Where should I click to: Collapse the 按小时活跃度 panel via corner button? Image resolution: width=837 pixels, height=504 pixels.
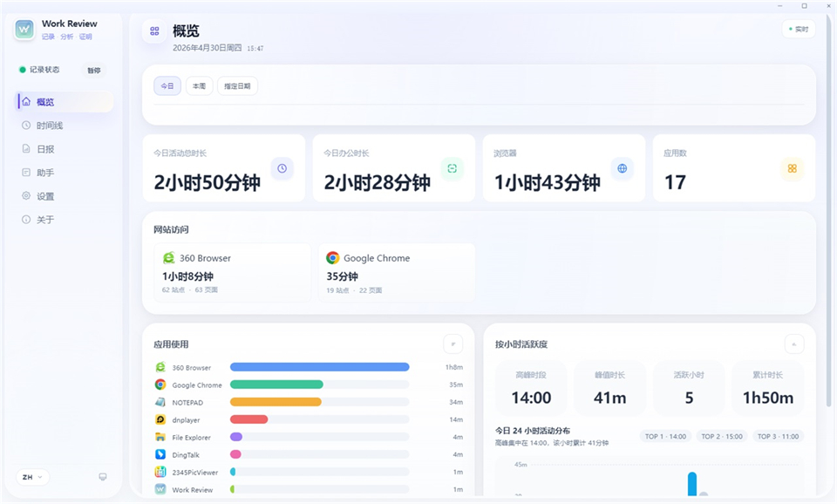point(793,344)
